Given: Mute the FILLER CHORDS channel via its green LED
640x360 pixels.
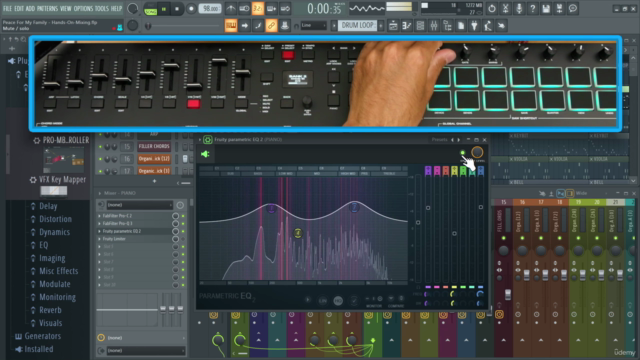Looking at the screenshot, I should pos(100,147).
